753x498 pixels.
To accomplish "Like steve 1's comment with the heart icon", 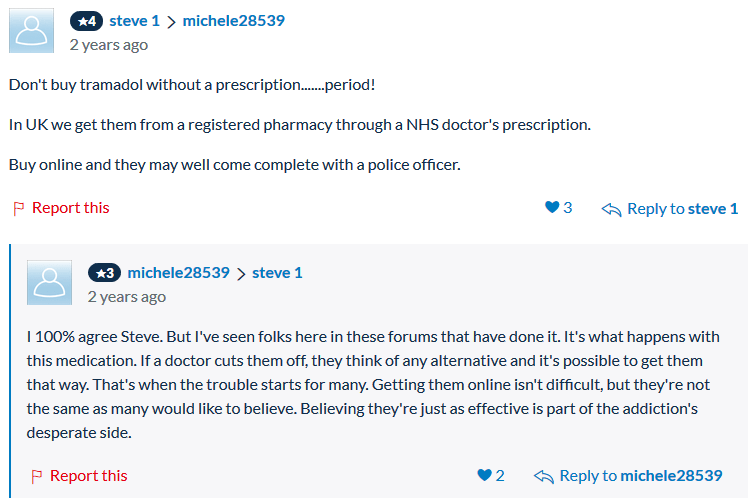I will point(552,207).
